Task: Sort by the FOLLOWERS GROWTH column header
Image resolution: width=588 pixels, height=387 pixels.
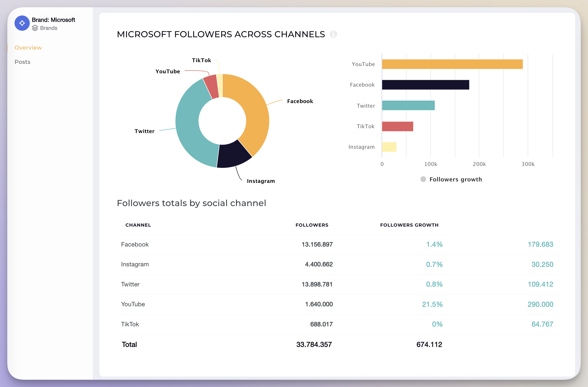Action: pyautogui.click(x=409, y=225)
